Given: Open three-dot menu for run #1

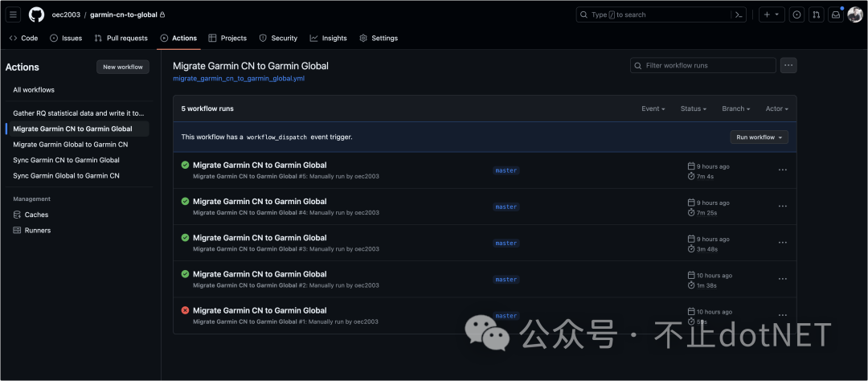Looking at the screenshot, I should (x=782, y=315).
